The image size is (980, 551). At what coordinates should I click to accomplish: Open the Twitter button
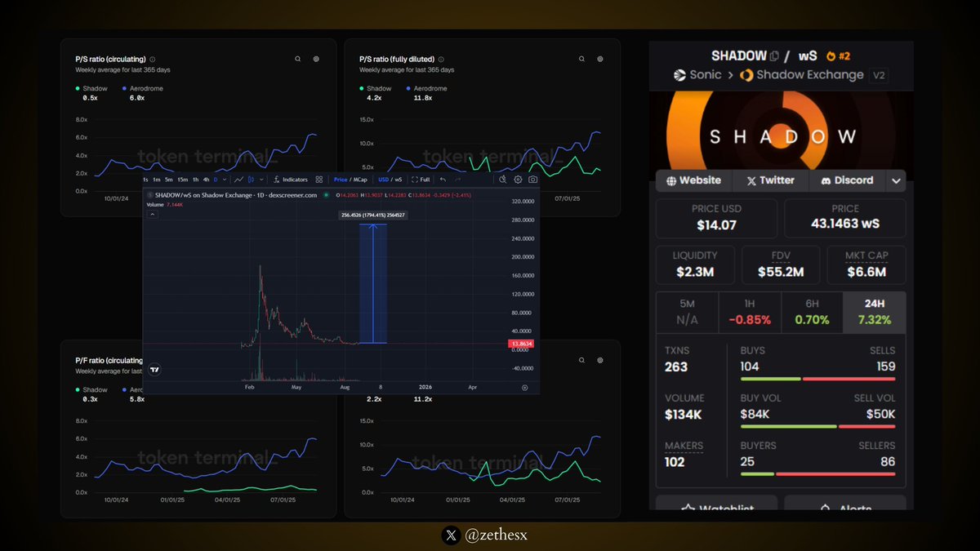point(769,180)
